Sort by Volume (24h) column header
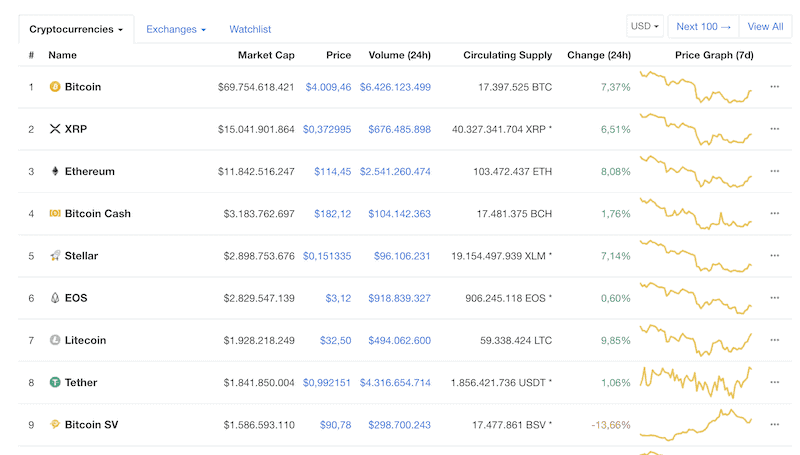 tap(399, 55)
